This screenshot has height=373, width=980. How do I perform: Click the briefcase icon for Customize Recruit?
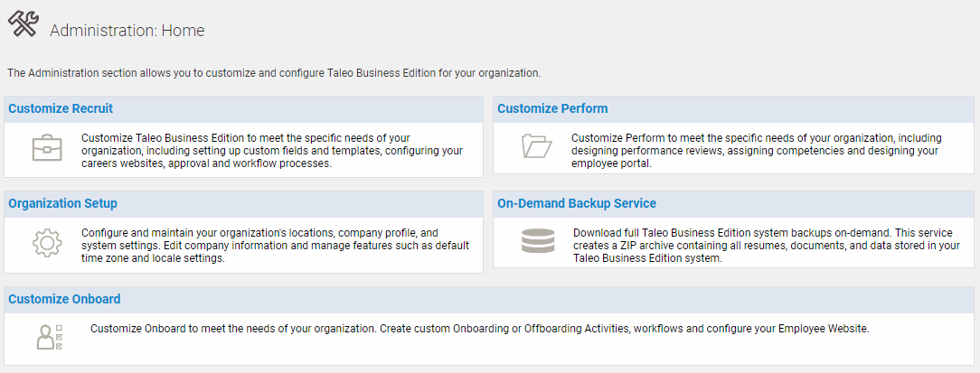coord(47,148)
